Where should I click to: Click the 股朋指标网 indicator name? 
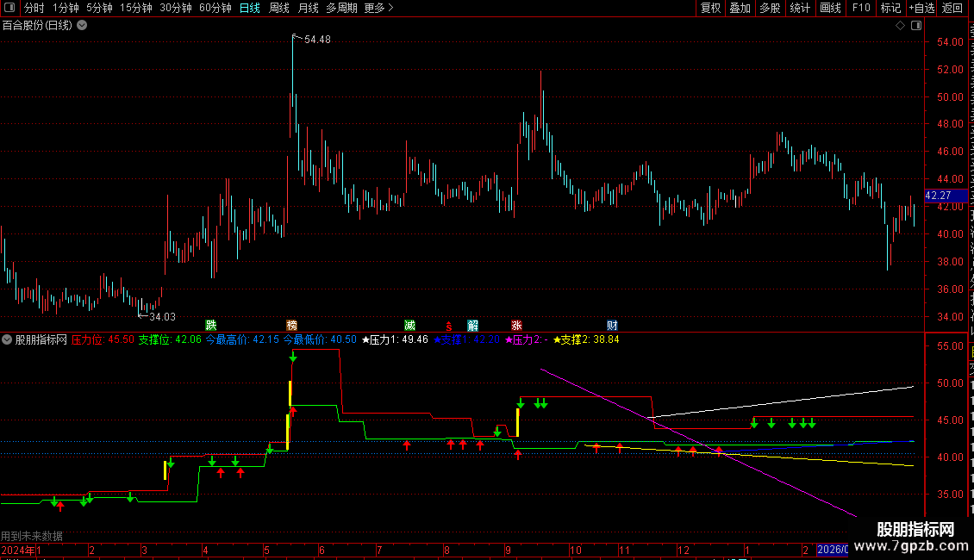(x=41, y=339)
